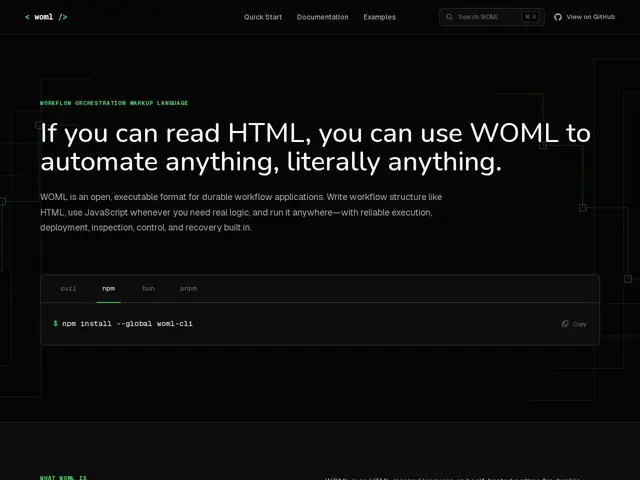Click the copy clipboard icon
The image size is (640, 480).
[x=565, y=324]
